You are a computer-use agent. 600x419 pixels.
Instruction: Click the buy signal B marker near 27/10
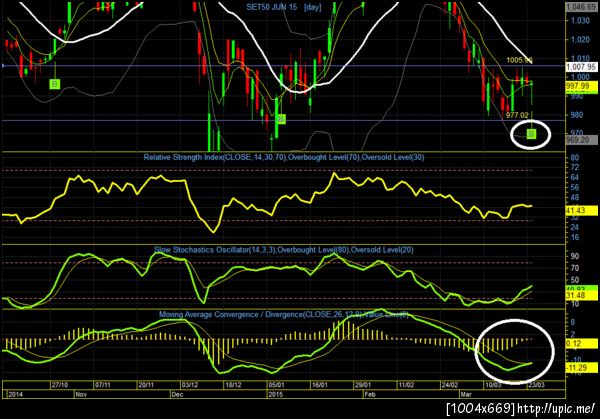point(55,84)
